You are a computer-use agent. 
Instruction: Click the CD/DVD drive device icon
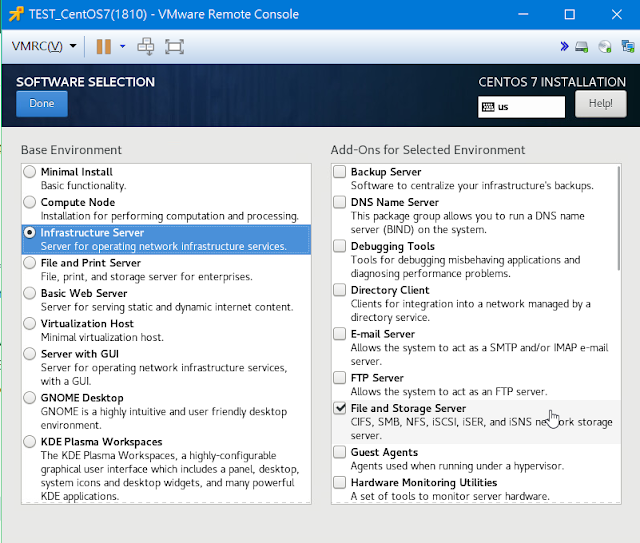[x=605, y=47]
